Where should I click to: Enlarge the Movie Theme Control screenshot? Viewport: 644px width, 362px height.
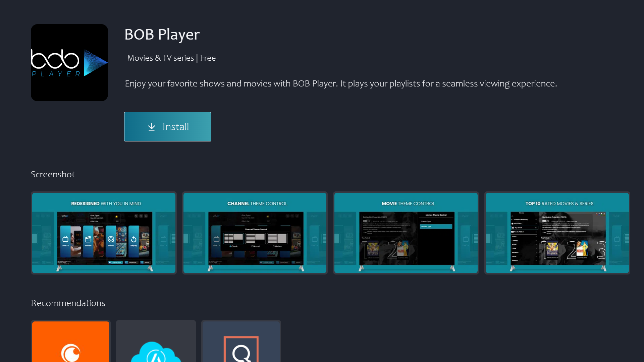(x=406, y=233)
